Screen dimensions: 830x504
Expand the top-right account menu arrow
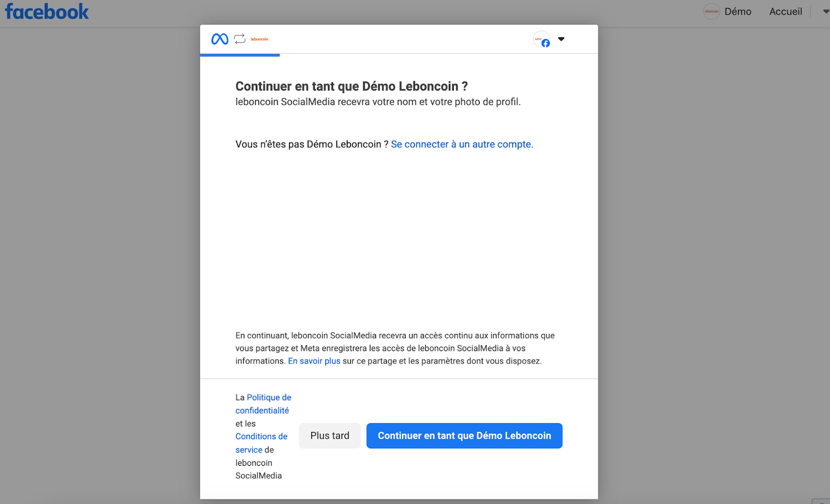(825, 11)
